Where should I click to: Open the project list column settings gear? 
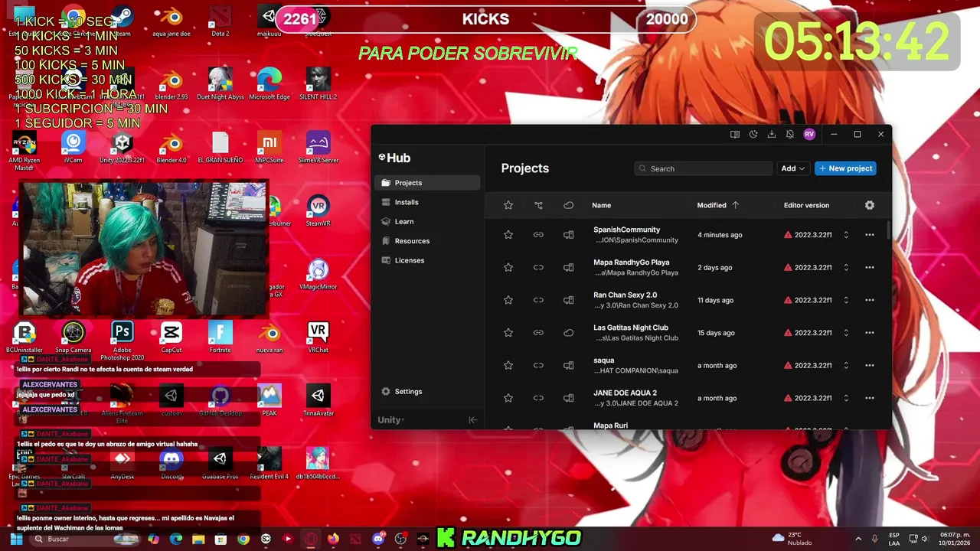870,205
